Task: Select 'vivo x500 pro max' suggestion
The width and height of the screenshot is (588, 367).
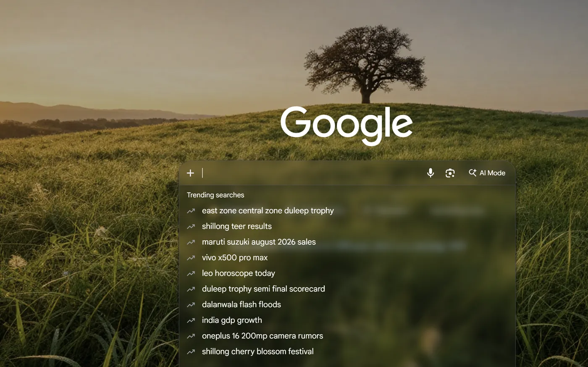Action: (347, 258)
